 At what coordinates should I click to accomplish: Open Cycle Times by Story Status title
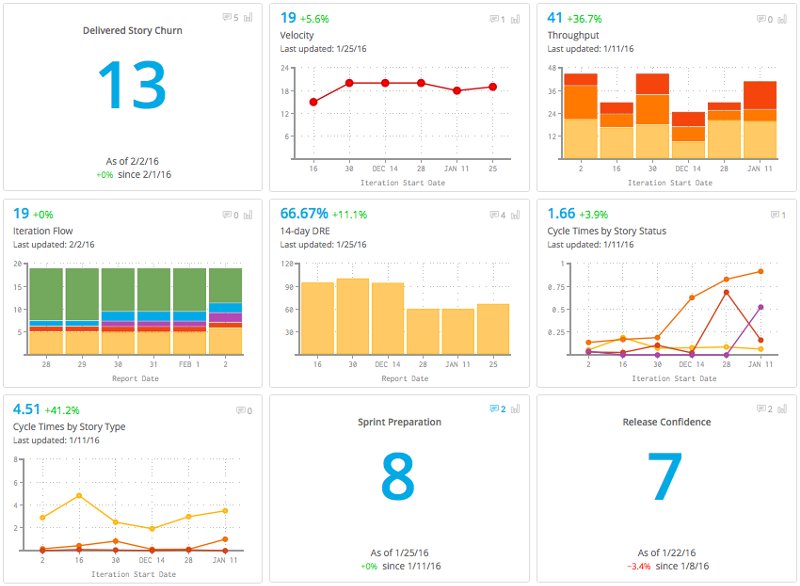point(607,231)
